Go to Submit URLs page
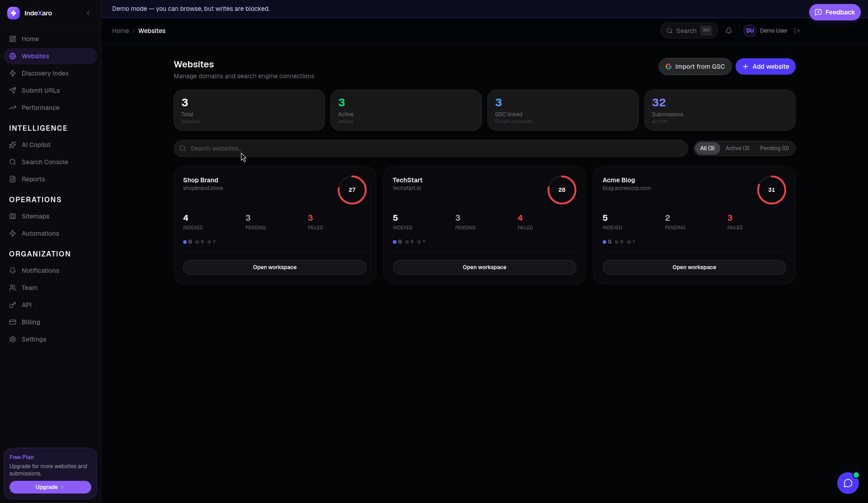 [50, 90]
